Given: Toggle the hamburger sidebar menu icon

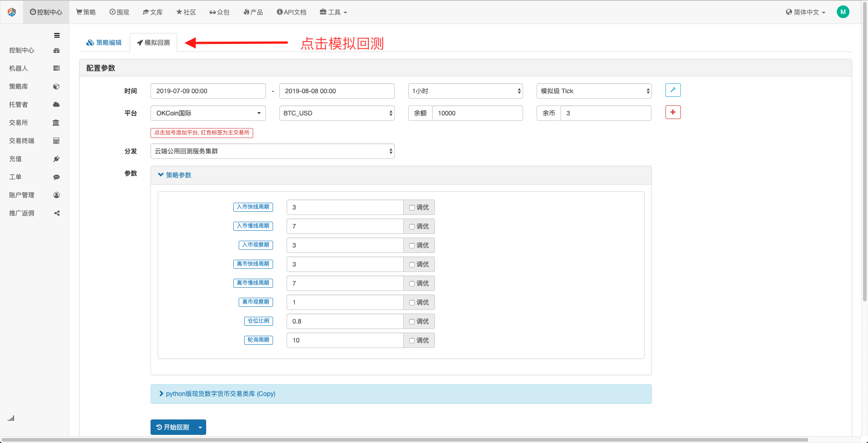Looking at the screenshot, I should [x=57, y=35].
